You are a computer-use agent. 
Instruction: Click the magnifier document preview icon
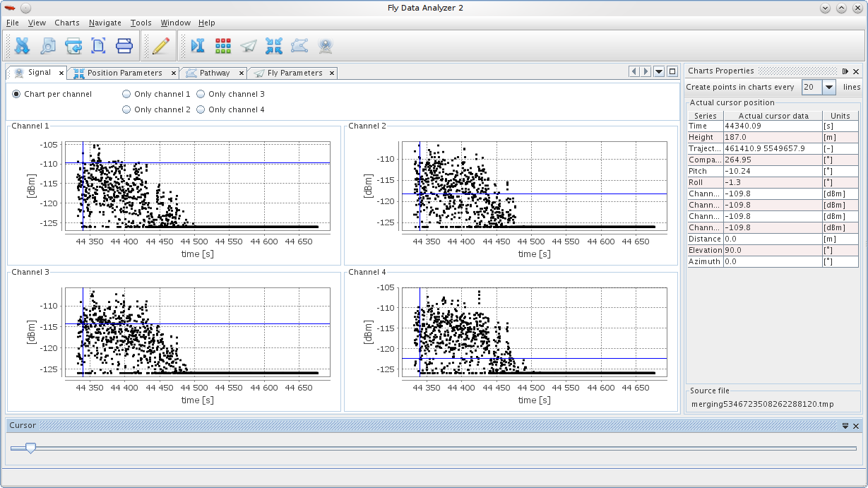48,46
